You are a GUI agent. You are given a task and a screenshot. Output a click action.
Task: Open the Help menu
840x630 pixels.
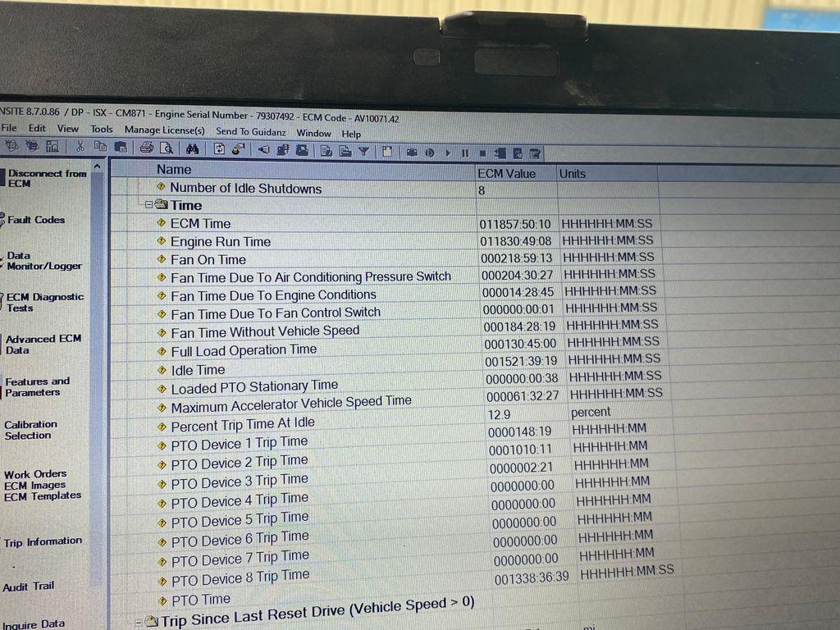(x=351, y=134)
